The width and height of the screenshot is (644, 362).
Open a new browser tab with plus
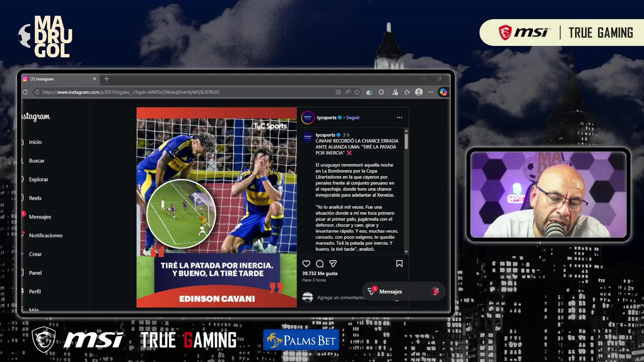106,79
